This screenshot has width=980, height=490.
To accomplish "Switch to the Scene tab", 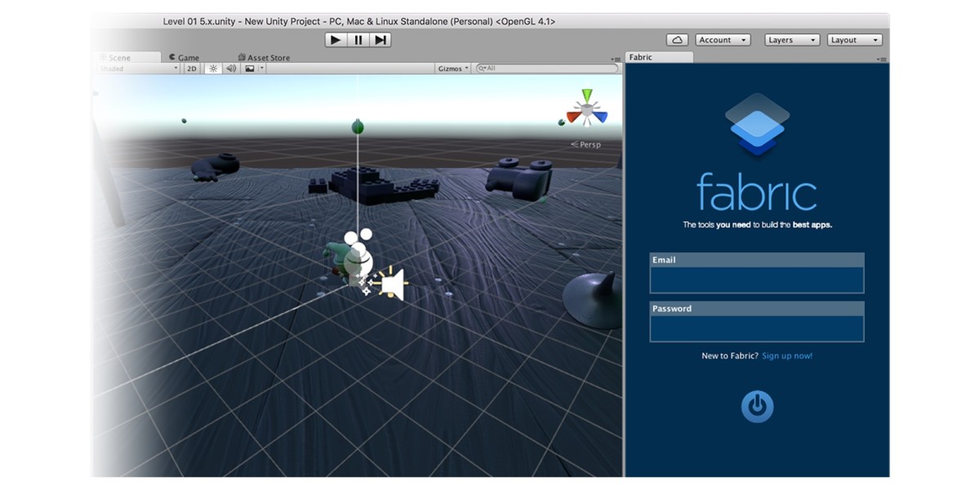I will pyautogui.click(x=127, y=58).
